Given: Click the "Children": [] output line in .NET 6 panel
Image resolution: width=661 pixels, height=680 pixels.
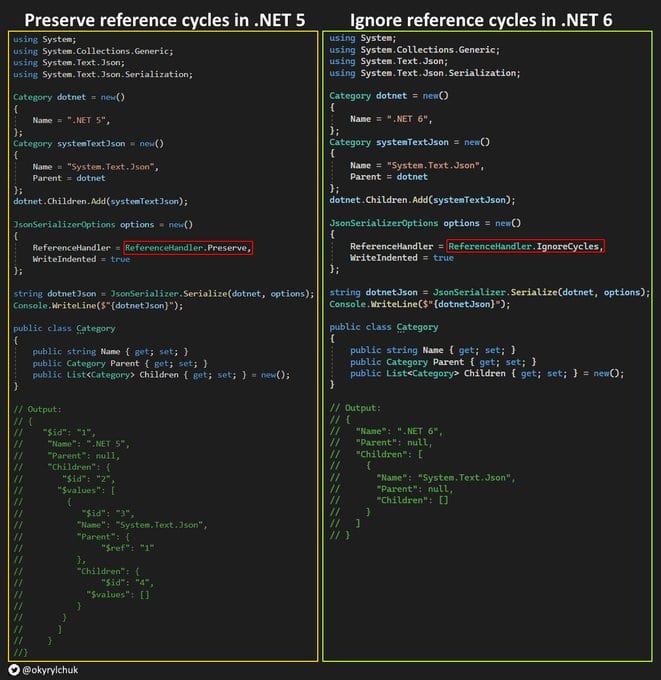Looking at the screenshot, I should click(412, 500).
